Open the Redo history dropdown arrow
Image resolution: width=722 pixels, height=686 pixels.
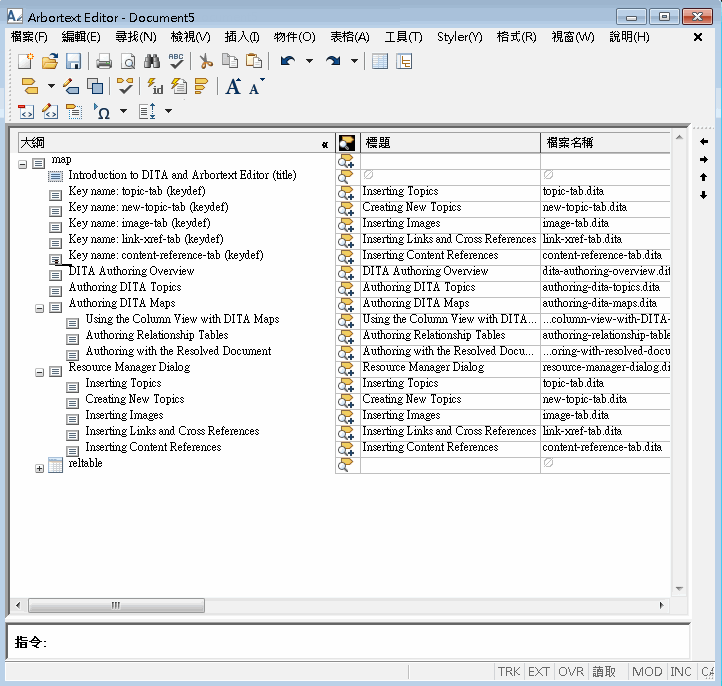tap(354, 61)
